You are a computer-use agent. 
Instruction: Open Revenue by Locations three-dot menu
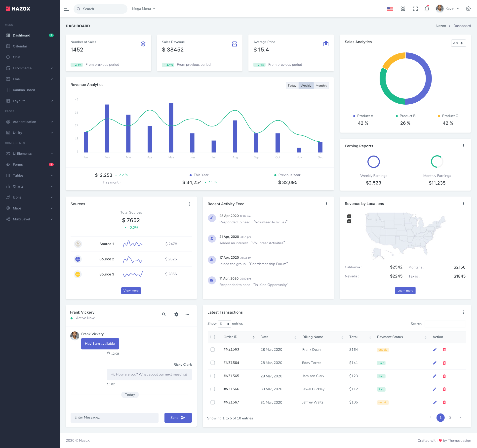(464, 204)
